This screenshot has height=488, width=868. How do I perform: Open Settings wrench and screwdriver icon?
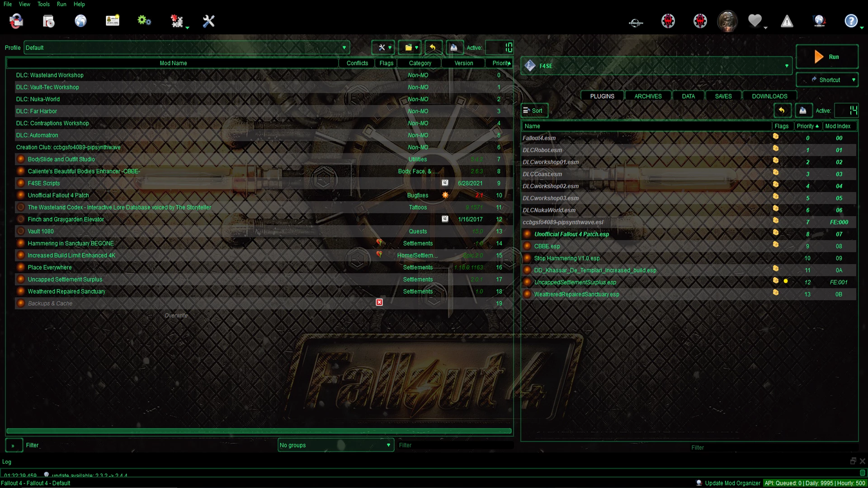208,21
